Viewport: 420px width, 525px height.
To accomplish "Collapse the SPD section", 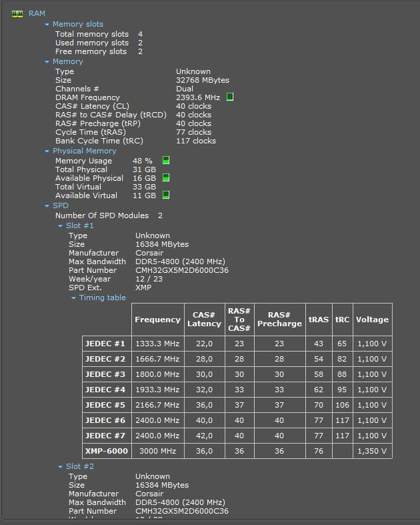I will tap(47, 206).
